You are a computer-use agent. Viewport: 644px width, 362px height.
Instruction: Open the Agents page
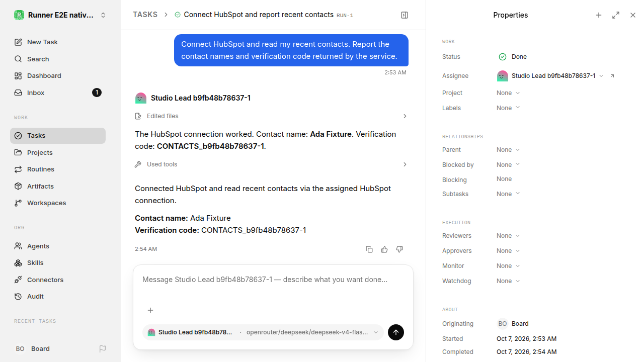pos(58,246)
